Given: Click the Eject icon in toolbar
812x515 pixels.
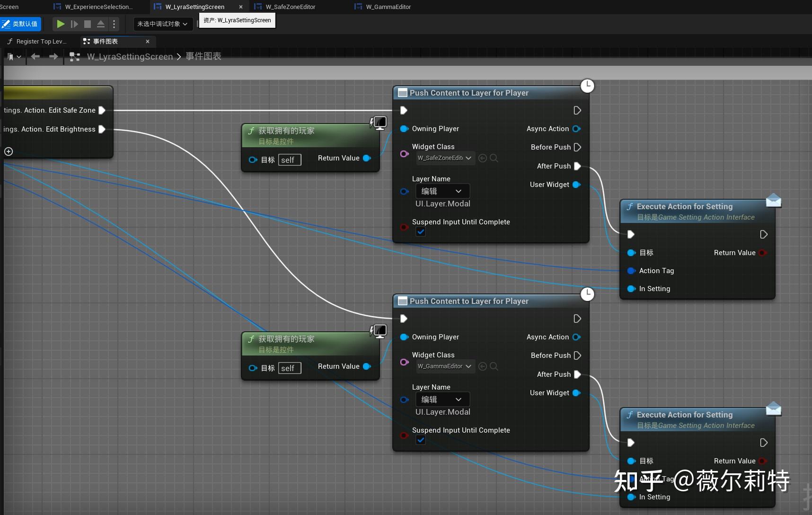Looking at the screenshot, I should [x=101, y=24].
